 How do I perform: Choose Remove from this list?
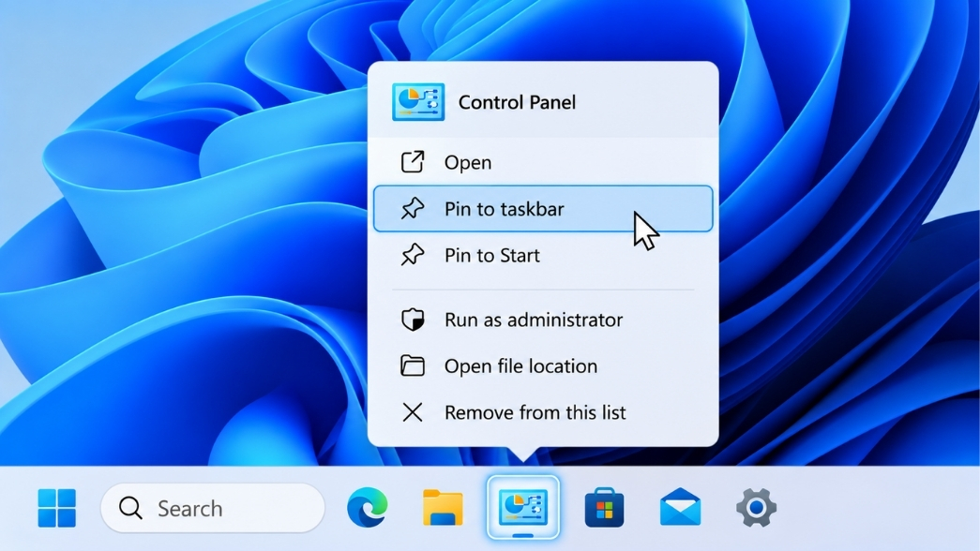(542, 412)
